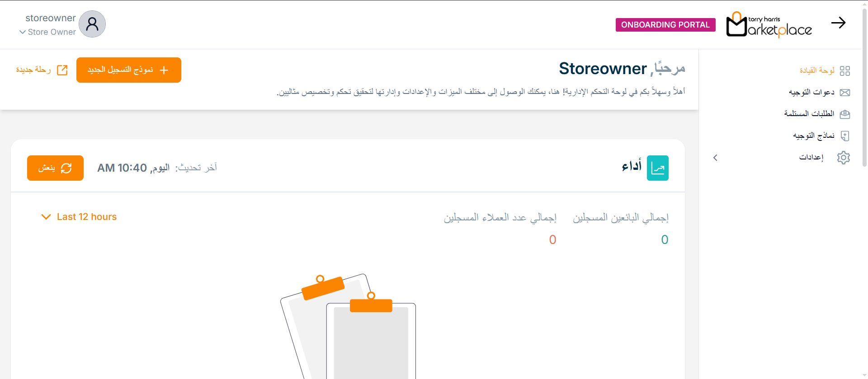Open الطلبات المستلمة menu item
This screenshot has width=868, height=379.
(809, 114)
